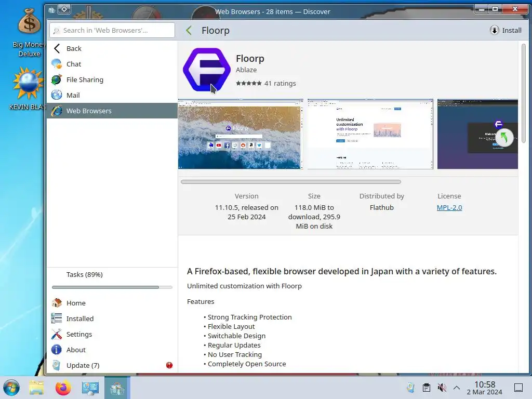Click the show desktop icon in tray
532x399 pixels.
(x=518, y=388)
